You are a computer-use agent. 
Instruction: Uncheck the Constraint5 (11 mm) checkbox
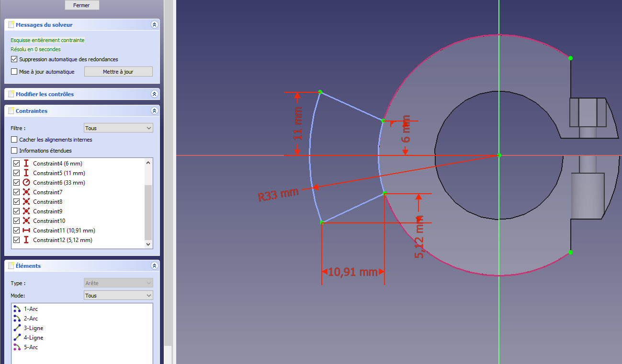(17, 173)
